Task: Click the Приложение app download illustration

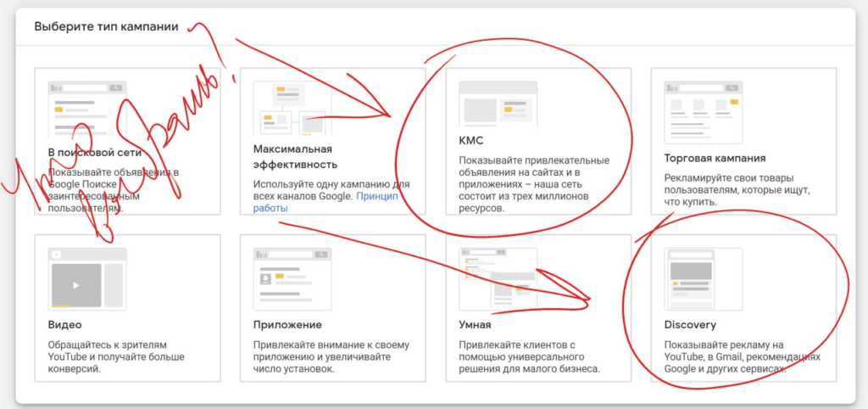Action: (292, 278)
